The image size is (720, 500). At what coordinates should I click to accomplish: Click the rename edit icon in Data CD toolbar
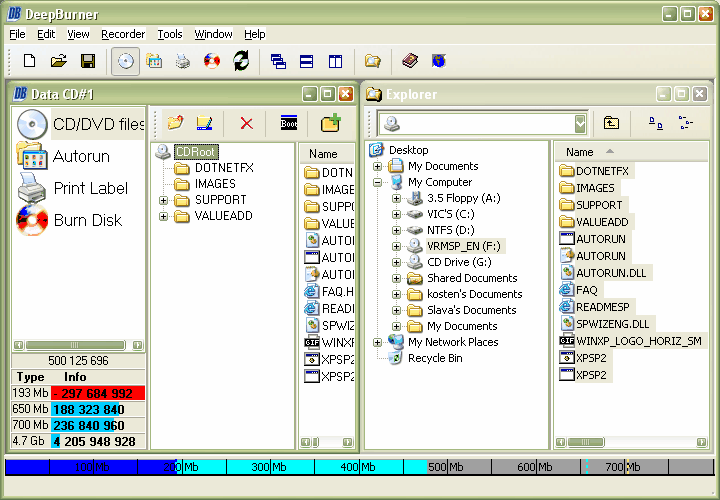click(204, 123)
